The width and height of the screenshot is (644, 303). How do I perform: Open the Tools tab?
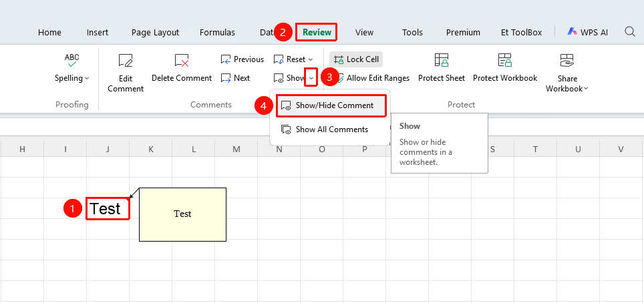[412, 33]
